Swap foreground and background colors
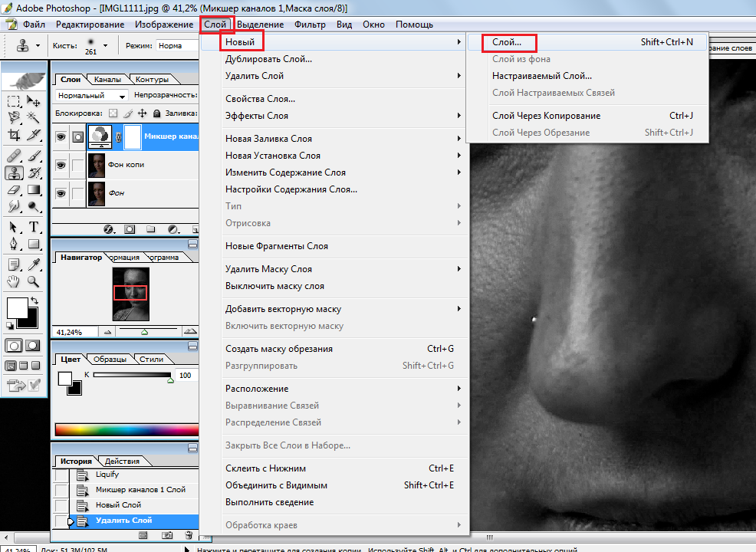This screenshot has height=552, width=756. point(35,301)
